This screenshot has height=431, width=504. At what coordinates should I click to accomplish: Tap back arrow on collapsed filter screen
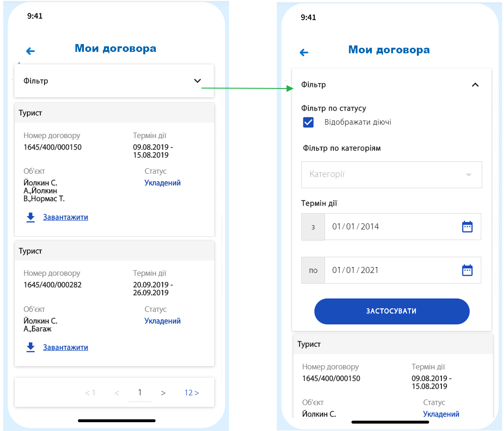[x=31, y=51]
